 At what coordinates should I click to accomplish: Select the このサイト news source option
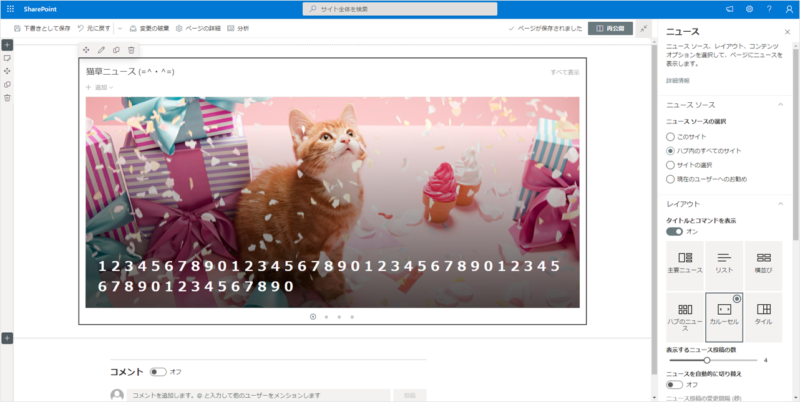[x=671, y=136]
